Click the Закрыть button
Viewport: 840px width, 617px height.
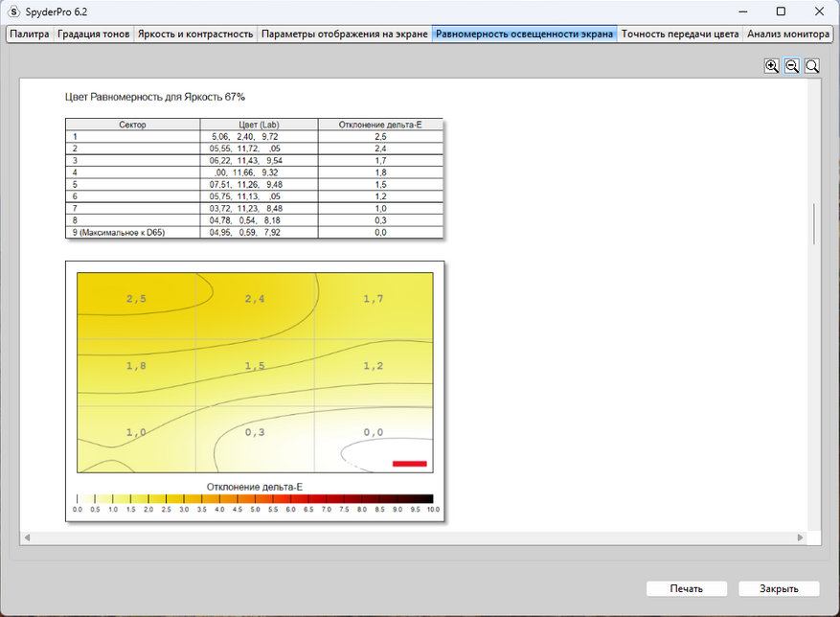[x=779, y=588]
